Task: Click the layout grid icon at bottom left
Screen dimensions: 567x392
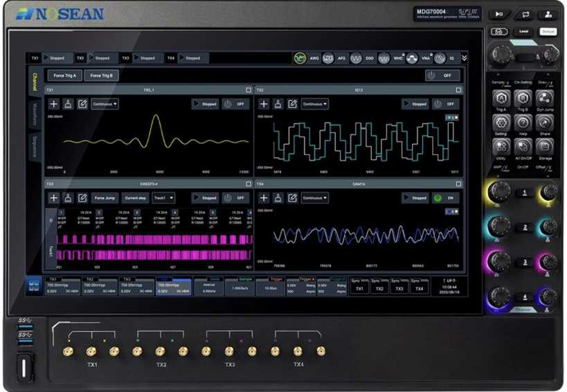Action: (34, 286)
